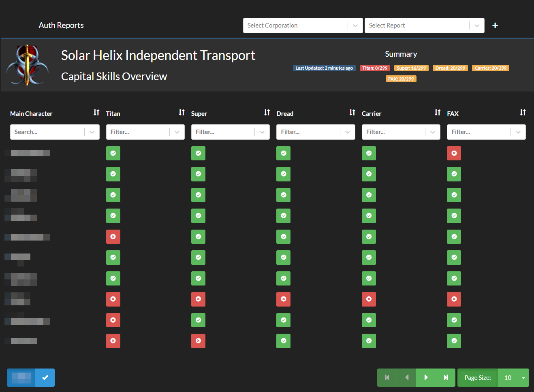Click the Carrier column sort arrows icon
534x392 pixels.
click(x=438, y=113)
